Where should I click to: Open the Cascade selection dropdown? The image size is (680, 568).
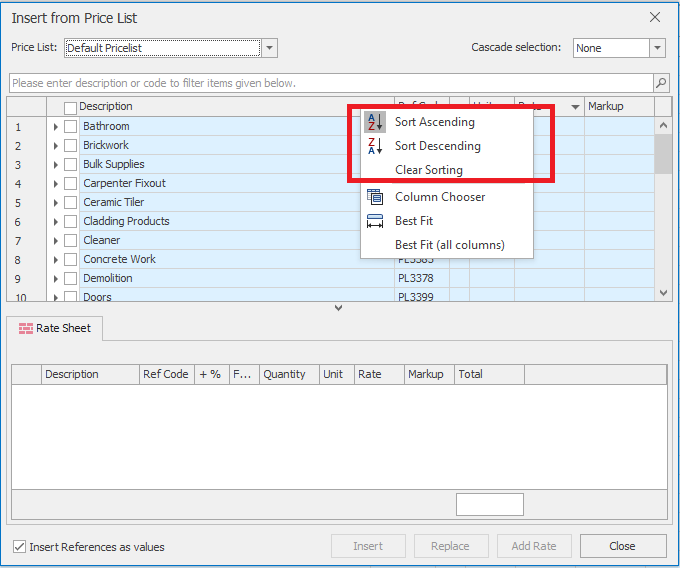point(657,48)
